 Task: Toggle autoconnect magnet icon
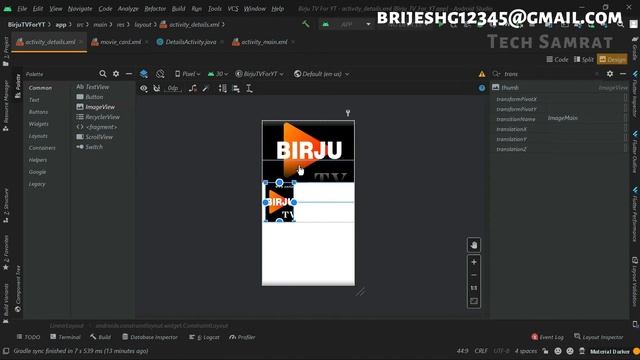coord(157,89)
